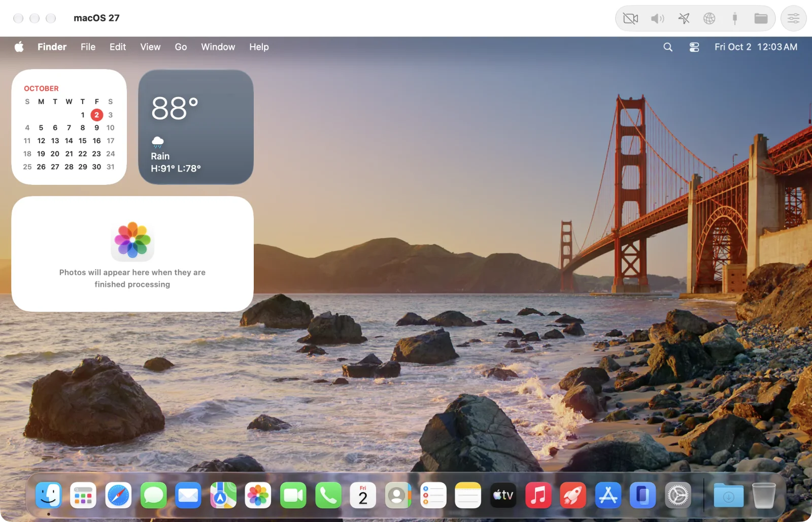
Task: Open Downloads folder stack in Dock
Action: 729,495
